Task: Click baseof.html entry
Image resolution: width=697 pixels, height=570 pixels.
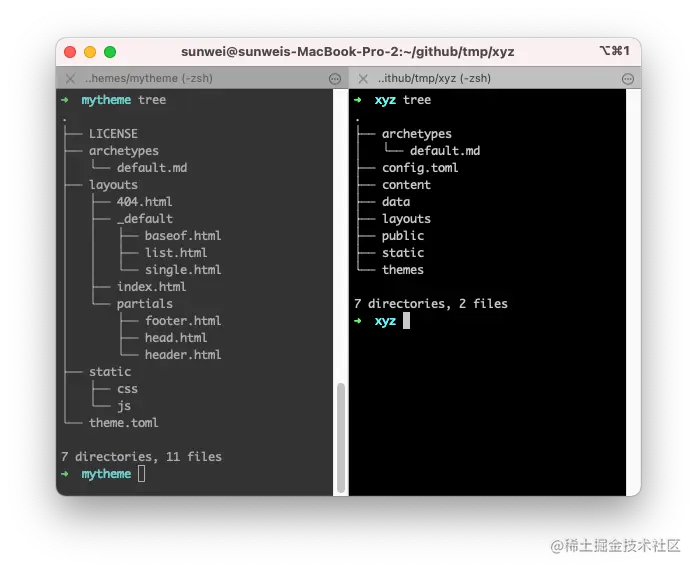Action: click(x=183, y=236)
